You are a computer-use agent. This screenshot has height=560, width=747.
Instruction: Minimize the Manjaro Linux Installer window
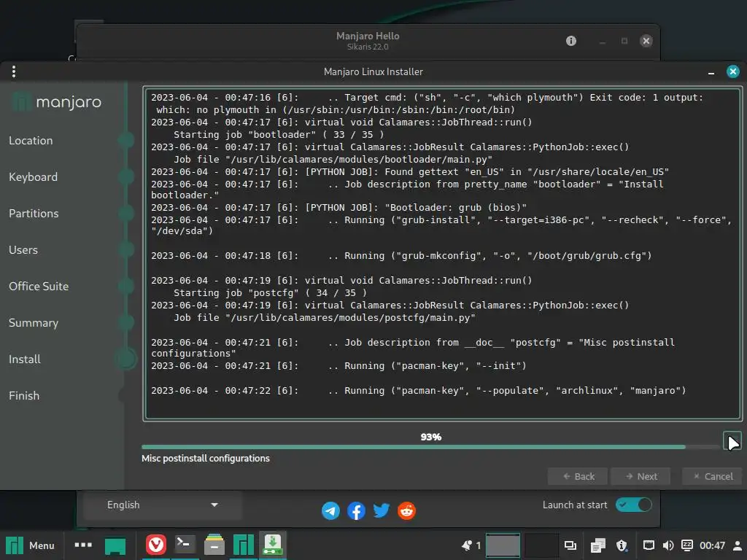click(711, 72)
